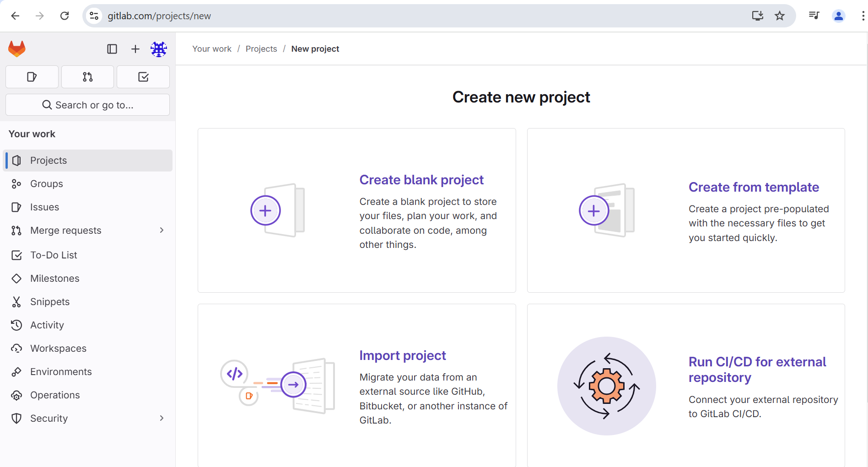Reload the page in browser
Viewport: 868px width, 467px height.
[x=65, y=16]
